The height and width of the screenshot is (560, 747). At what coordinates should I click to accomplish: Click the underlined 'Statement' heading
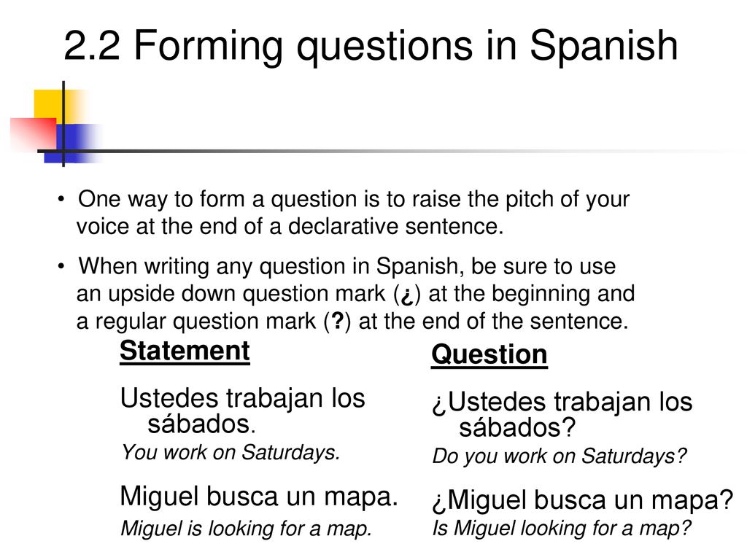(x=185, y=351)
